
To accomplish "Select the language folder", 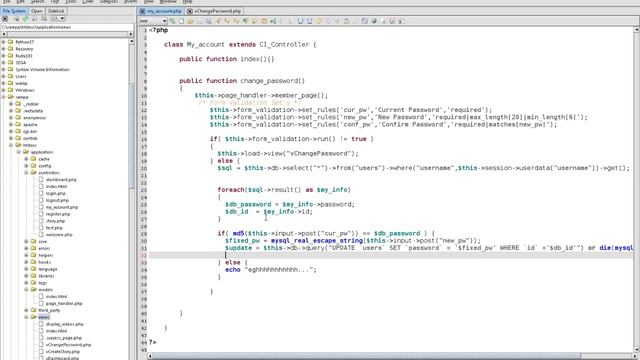I will [48, 269].
